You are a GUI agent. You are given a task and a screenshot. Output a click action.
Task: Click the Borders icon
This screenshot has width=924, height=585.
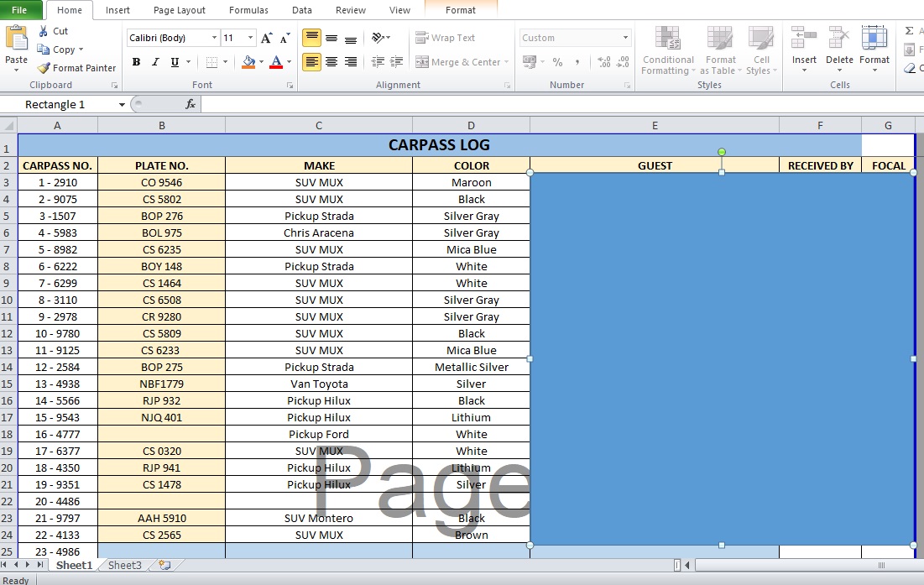pyautogui.click(x=211, y=62)
